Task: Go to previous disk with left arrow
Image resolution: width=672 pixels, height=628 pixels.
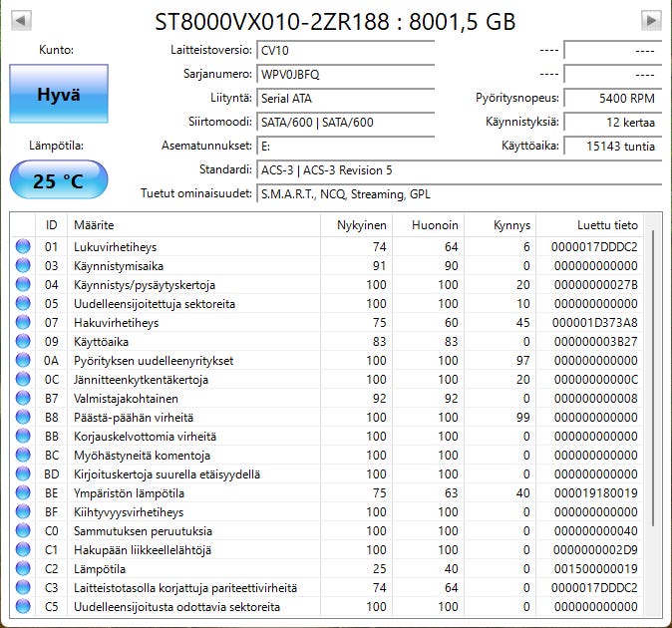Action: coord(21,20)
